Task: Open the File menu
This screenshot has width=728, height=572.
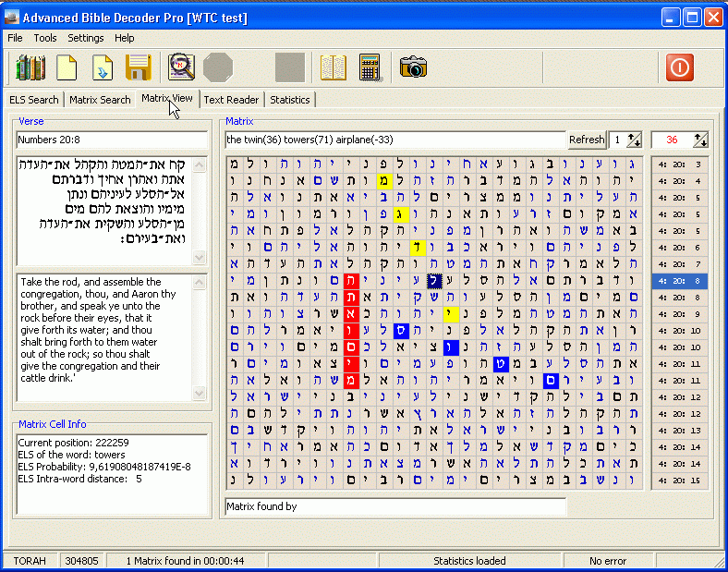Action: point(15,38)
